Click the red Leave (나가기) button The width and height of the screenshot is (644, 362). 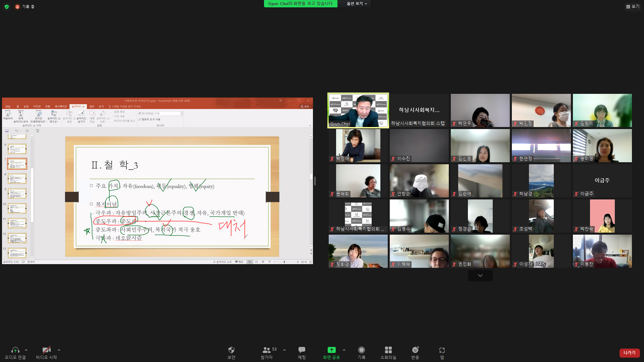click(x=629, y=353)
